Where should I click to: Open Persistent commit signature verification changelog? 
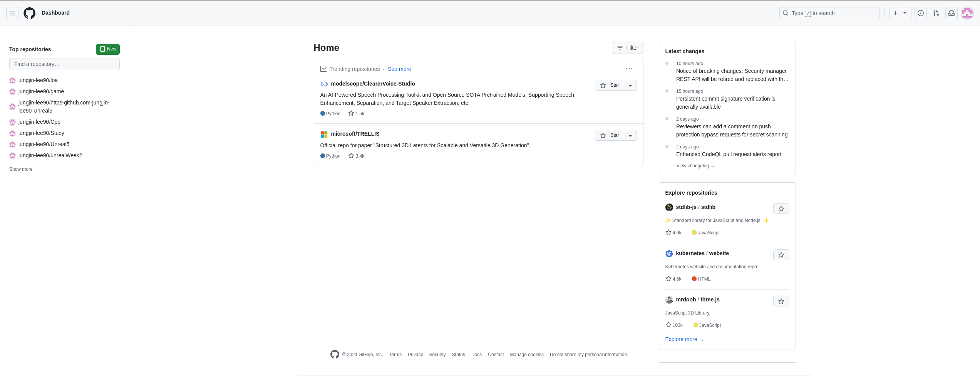pyautogui.click(x=726, y=103)
